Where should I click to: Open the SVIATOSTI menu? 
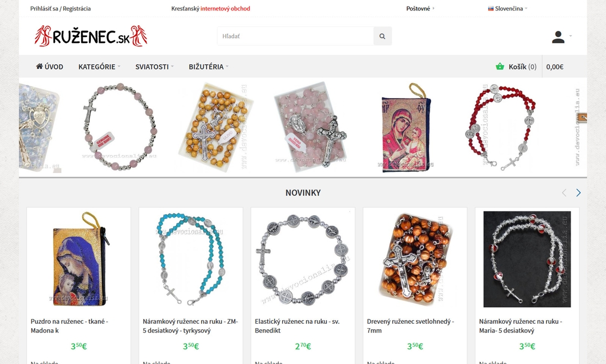pos(154,67)
